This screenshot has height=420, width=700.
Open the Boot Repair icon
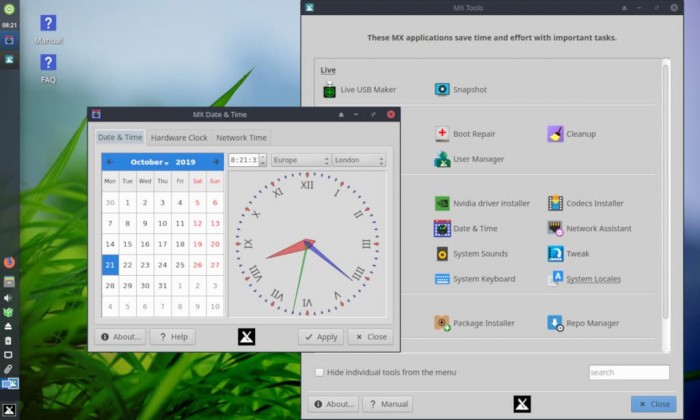click(x=442, y=134)
